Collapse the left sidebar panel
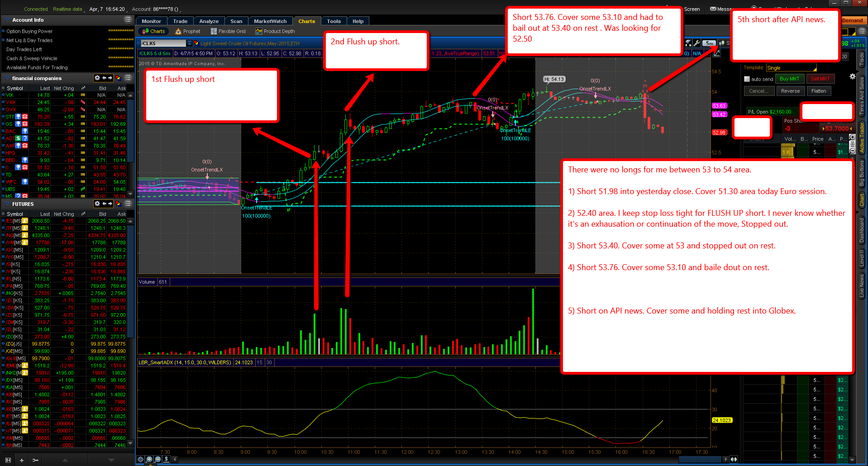 8,460
